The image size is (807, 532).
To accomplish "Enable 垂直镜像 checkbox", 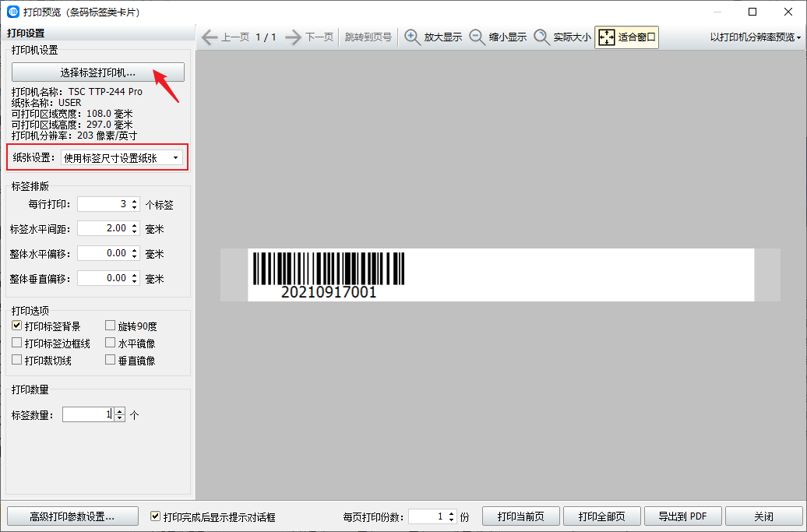I will pyautogui.click(x=110, y=360).
